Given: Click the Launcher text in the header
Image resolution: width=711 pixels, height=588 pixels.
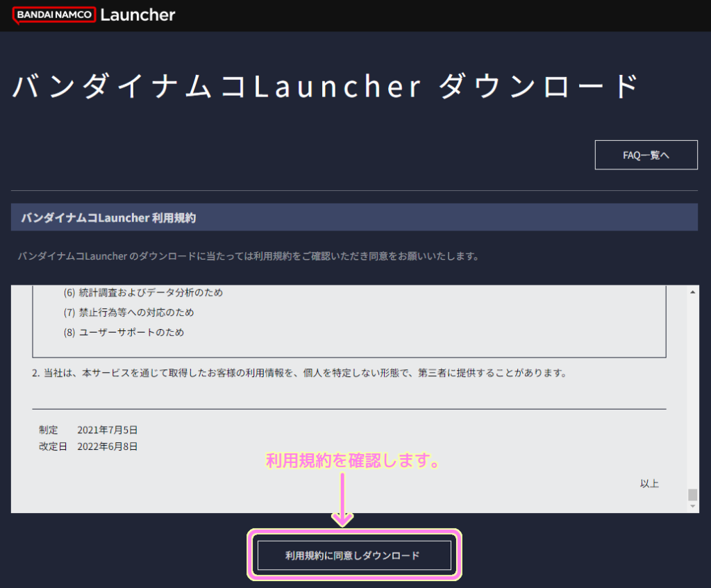Looking at the screenshot, I should [138, 15].
